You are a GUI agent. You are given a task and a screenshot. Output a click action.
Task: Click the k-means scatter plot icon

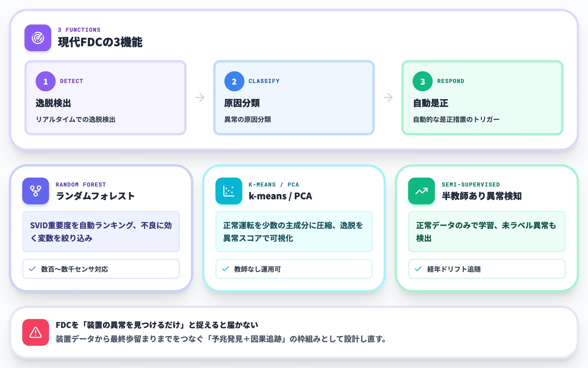[229, 191]
